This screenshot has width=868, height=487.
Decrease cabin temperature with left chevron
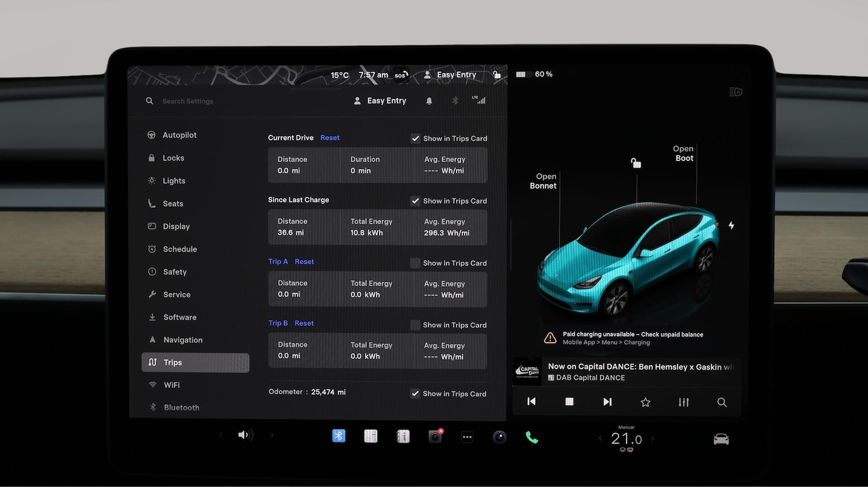click(x=600, y=439)
